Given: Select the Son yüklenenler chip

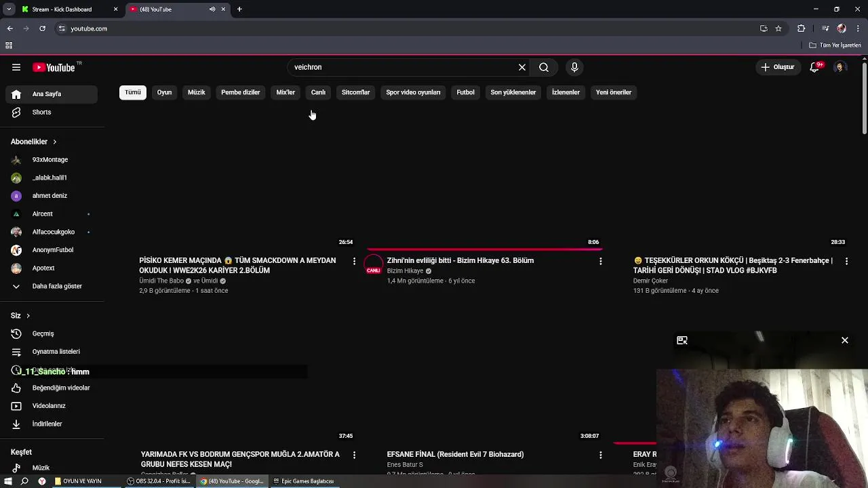Looking at the screenshot, I should tap(513, 92).
